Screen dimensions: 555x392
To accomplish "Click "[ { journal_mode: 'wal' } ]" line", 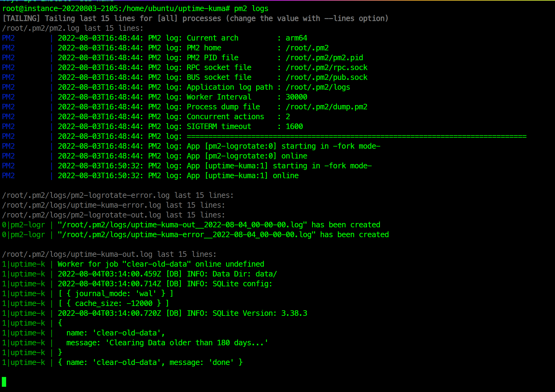I will click(116, 294).
